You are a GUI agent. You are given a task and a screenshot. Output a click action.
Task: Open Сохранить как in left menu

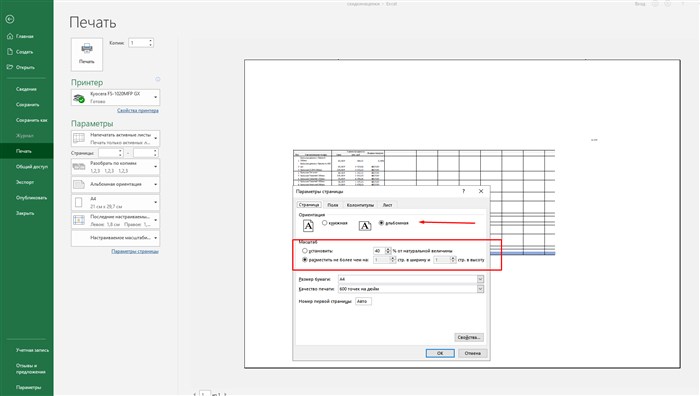click(x=26, y=120)
